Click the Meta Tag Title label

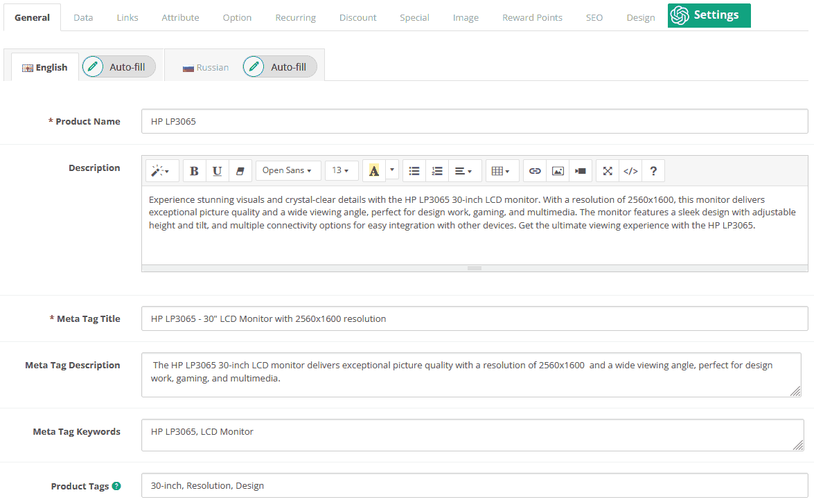[88, 318]
